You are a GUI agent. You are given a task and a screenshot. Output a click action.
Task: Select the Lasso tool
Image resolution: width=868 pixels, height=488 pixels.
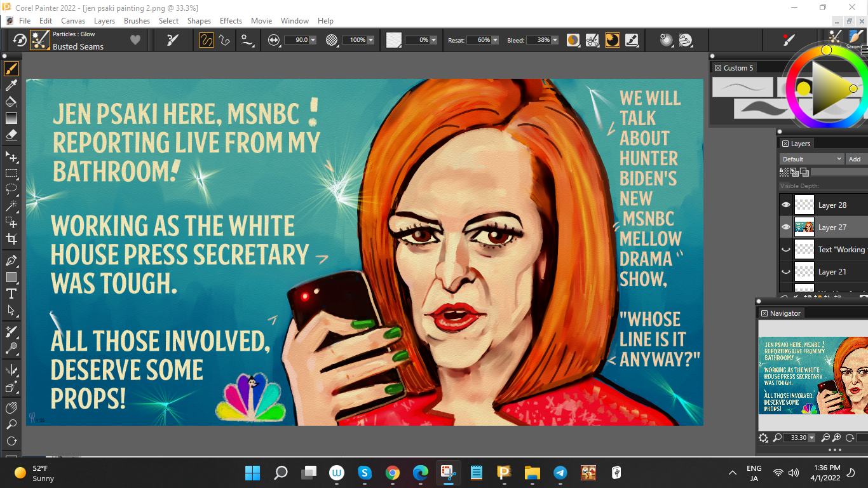click(x=11, y=189)
